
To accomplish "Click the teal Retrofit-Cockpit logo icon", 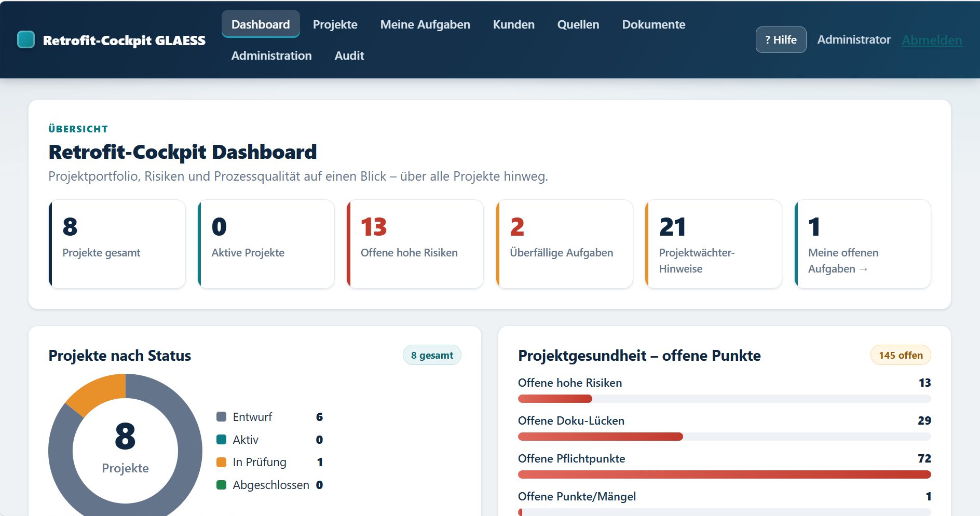I will 26,39.
